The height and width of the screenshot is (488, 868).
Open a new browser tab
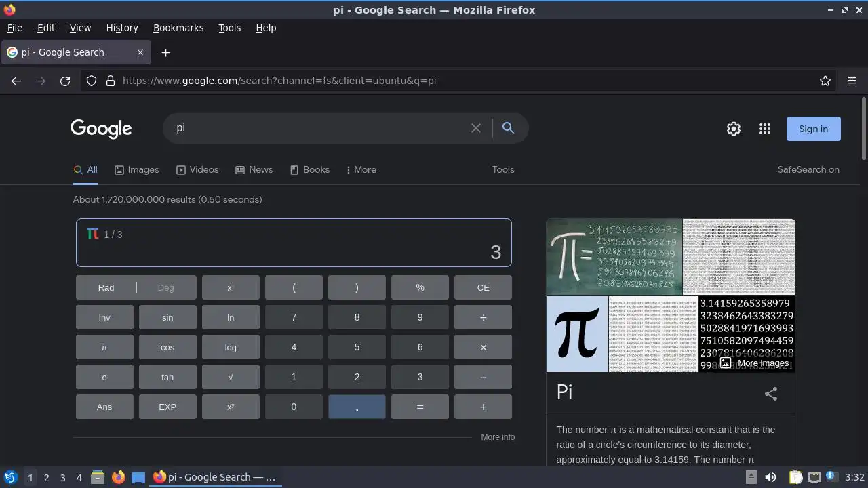pyautogui.click(x=165, y=52)
